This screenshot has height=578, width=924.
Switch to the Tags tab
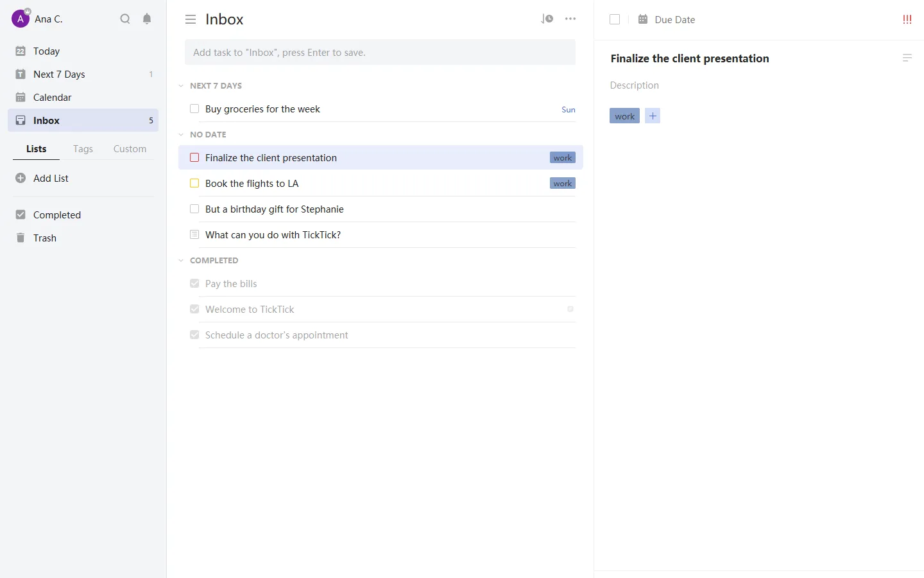[x=83, y=148]
